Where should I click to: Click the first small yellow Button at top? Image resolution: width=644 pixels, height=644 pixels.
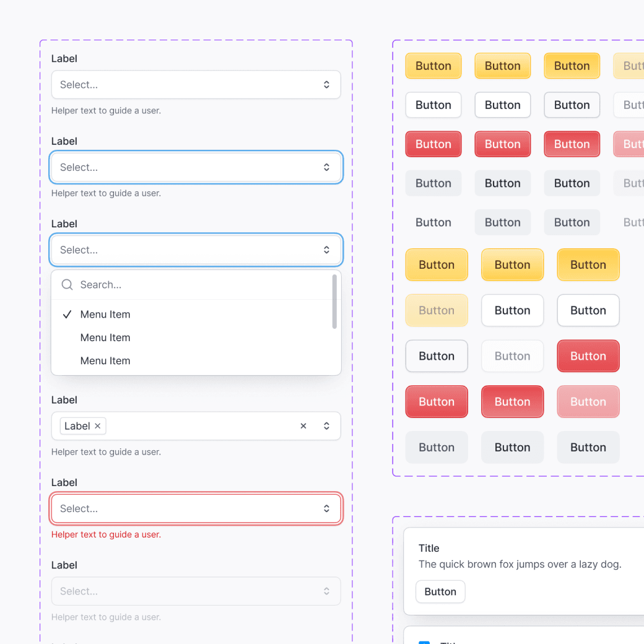[x=433, y=66]
